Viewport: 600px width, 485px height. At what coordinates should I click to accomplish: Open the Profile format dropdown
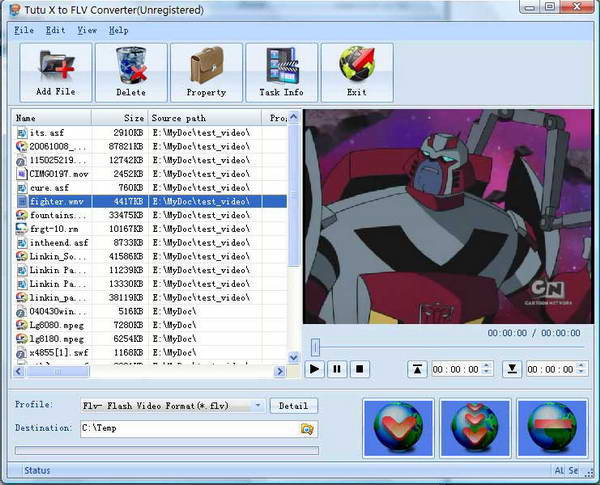(x=173, y=406)
